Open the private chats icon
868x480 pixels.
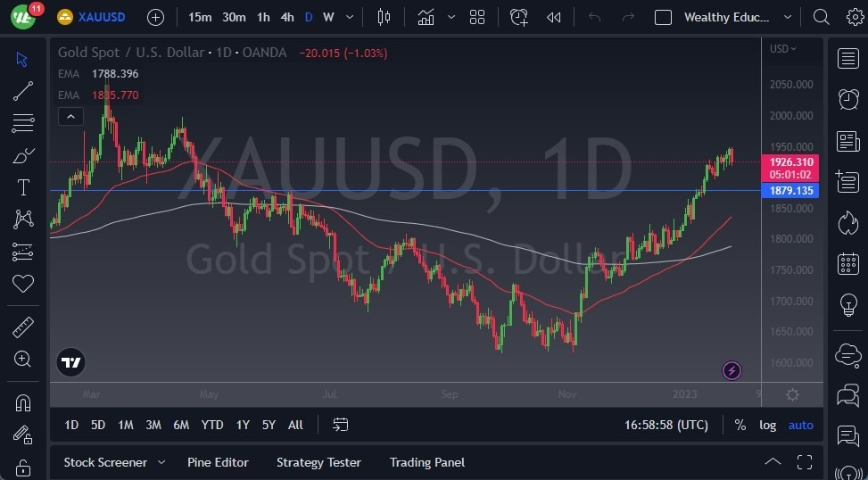tap(848, 395)
